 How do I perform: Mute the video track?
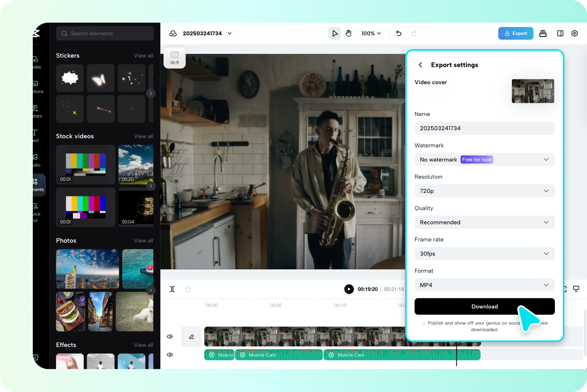tap(170, 337)
